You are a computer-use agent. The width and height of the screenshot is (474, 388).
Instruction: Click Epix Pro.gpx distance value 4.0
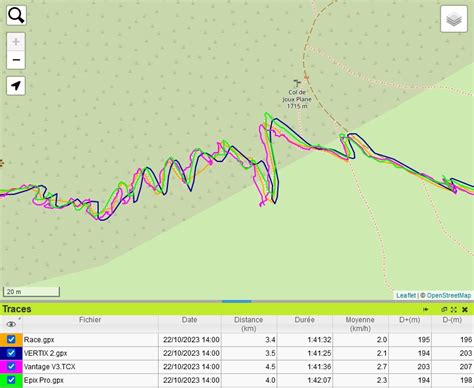tap(270, 380)
